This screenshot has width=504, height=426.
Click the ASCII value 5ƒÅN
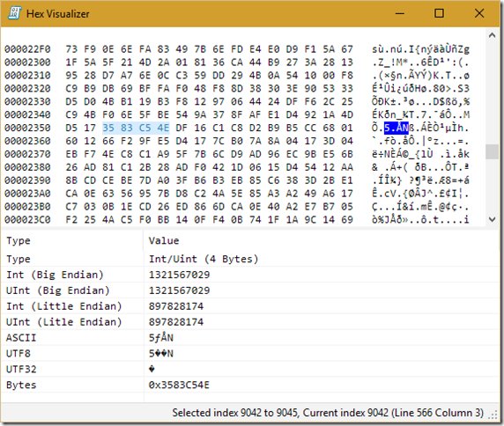[x=161, y=338]
